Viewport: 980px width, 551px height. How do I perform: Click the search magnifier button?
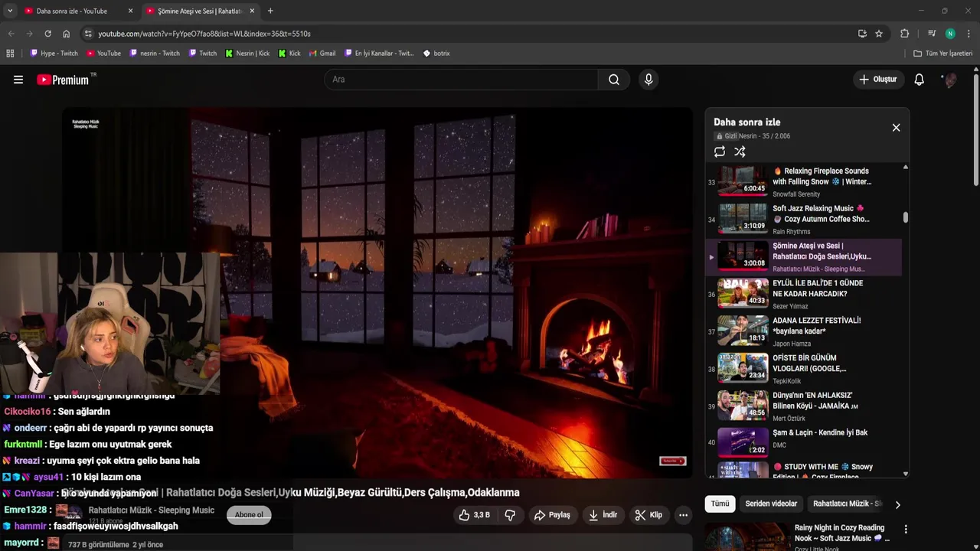coord(614,80)
